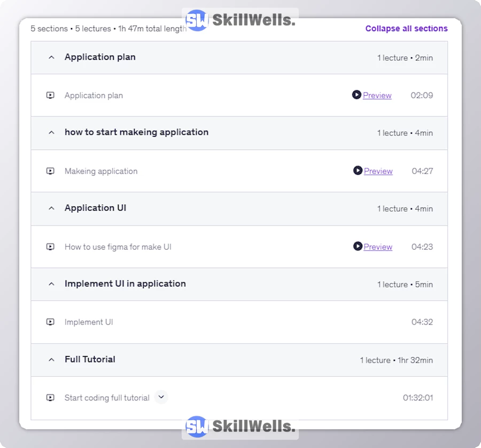Click the video icon next to Implement UI
Image resolution: width=481 pixels, height=448 pixels.
[x=50, y=322]
